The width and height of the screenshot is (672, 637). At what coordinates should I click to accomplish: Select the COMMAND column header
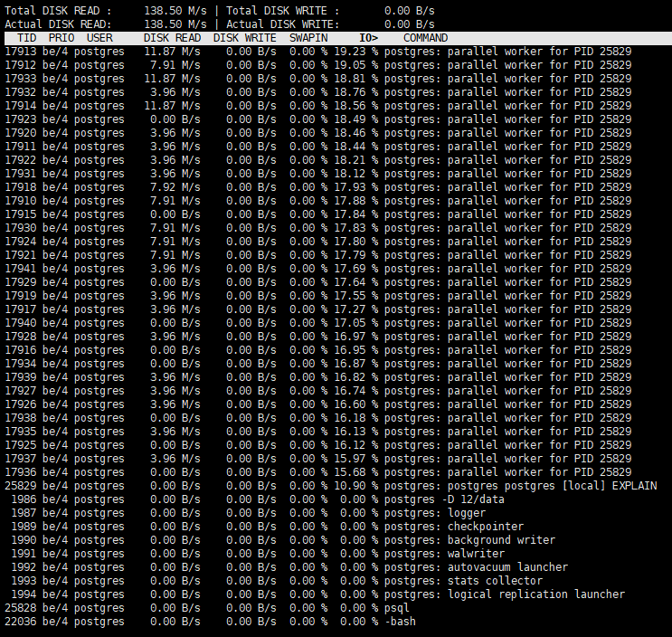pyautogui.click(x=426, y=38)
